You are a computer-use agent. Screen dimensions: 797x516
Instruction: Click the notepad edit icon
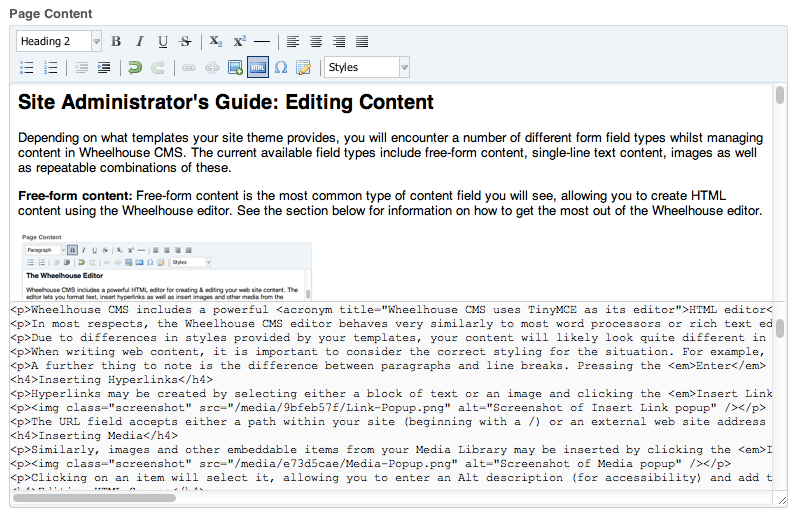coord(303,67)
